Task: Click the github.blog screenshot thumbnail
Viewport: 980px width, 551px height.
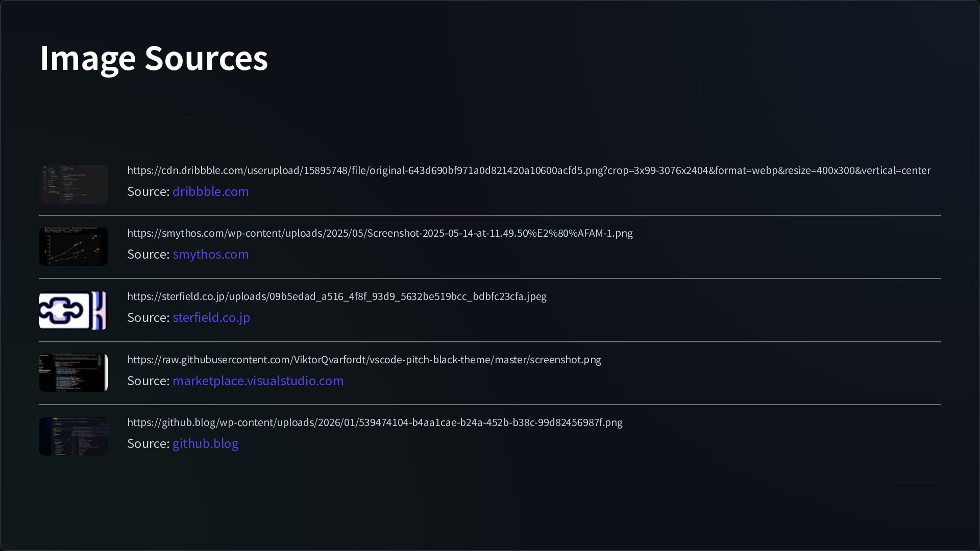Action: [x=73, y=436]
